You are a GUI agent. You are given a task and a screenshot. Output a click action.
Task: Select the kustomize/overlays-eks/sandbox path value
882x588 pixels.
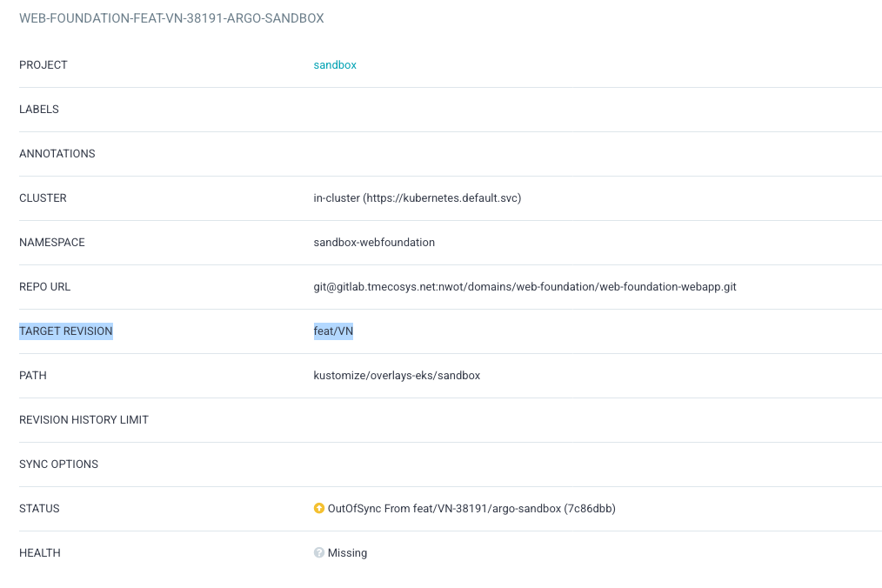coord(397,375)
